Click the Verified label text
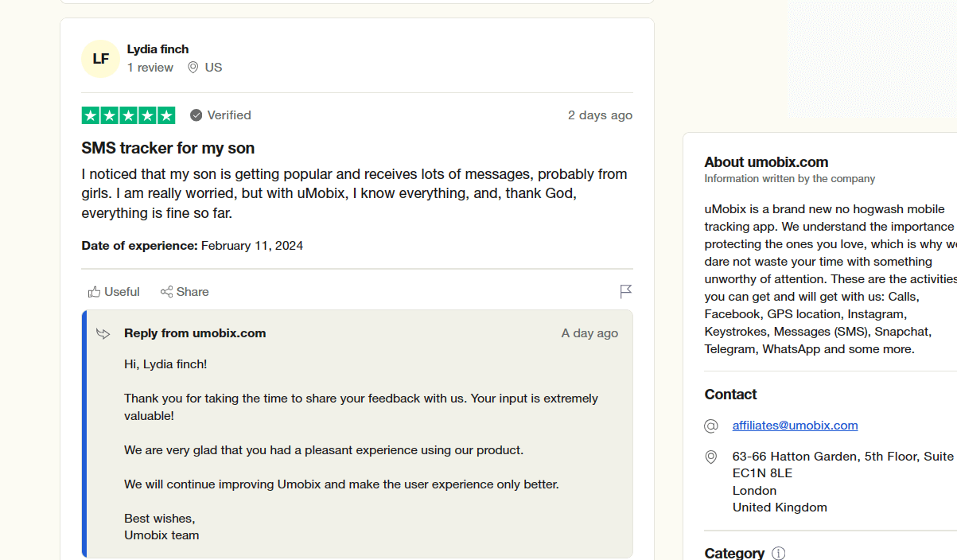The height and width of the screenshot is (560, 957). click(x=229, y=115)
